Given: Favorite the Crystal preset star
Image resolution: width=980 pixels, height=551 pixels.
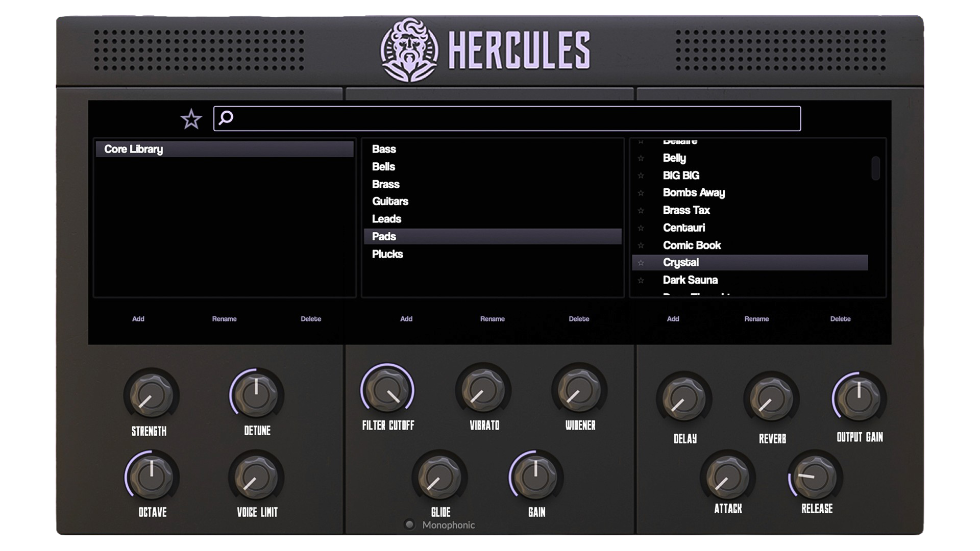Looking at the screenshot, I should [641, 263].
